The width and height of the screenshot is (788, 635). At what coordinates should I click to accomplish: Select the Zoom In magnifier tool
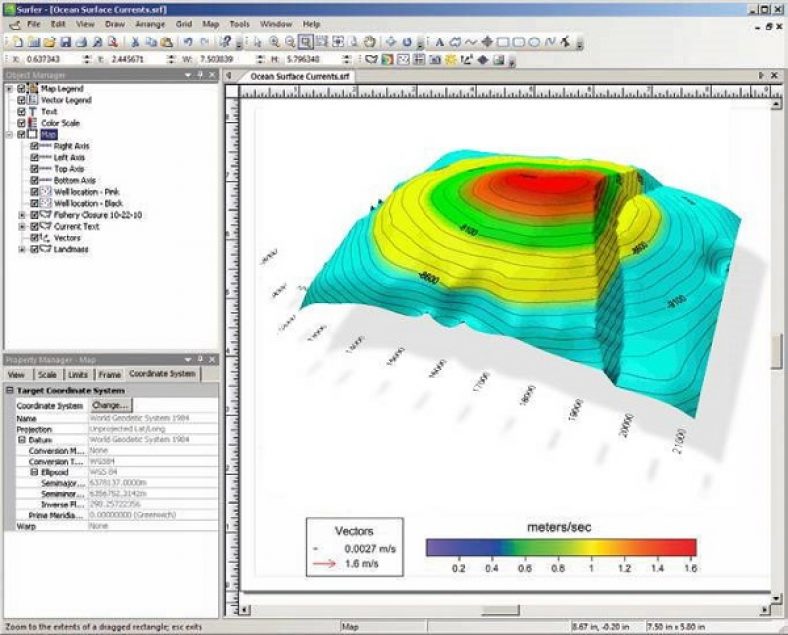point(275,42)
